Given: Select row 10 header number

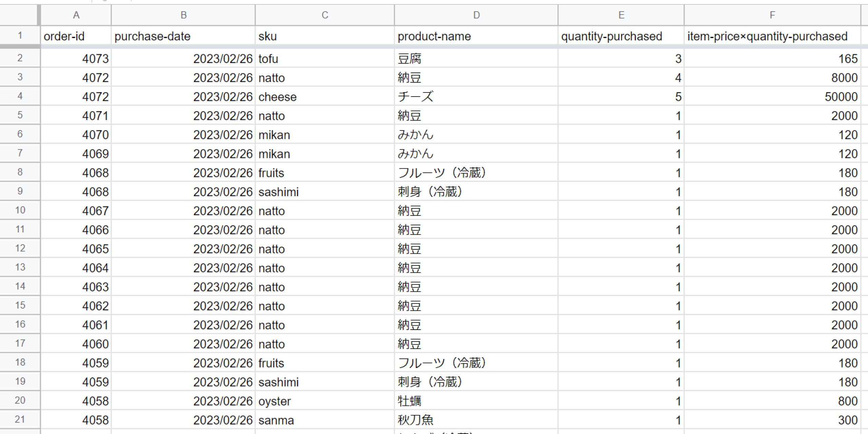Looking at the screenshot, I should [x=20, y=210].
